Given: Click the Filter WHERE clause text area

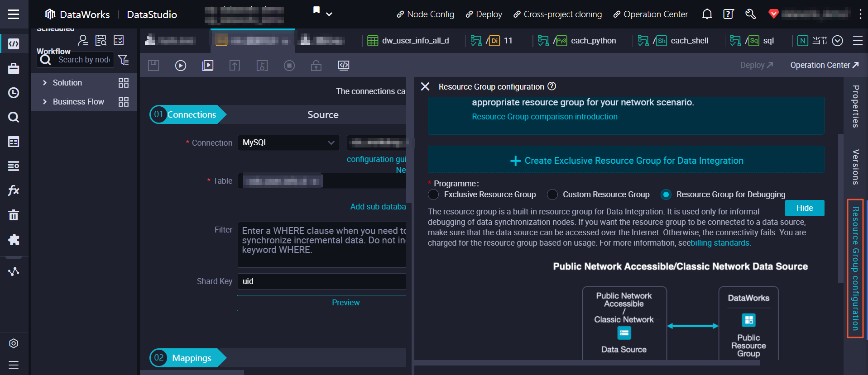Looking at the screenshot, I should [x=322, y=244].
